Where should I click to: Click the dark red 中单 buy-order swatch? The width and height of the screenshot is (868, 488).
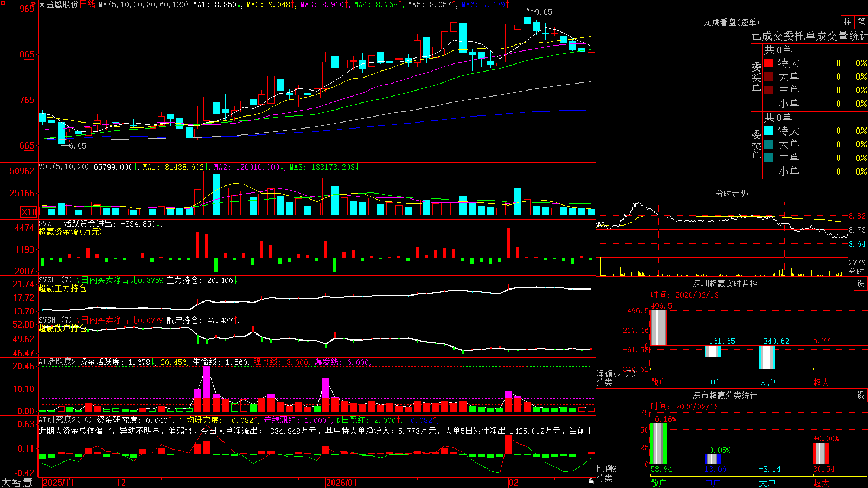(x=768, y=90)
